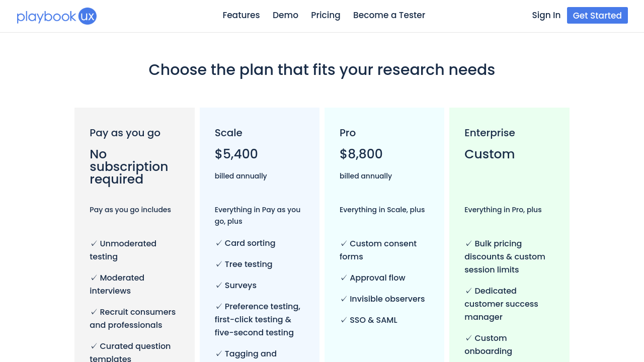644x362 pixels.
Task: Click the SSO & SAML checkmark
Action: pyautogui.click(x=344, y=320)
